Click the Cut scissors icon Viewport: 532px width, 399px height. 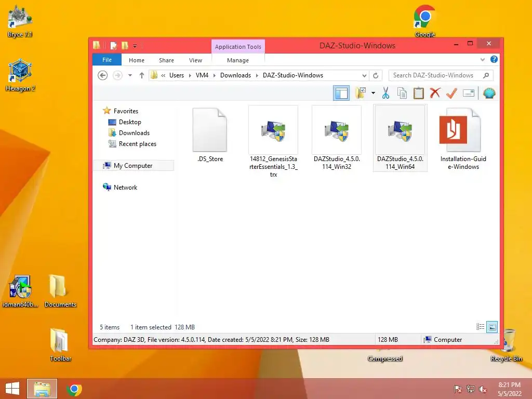385,93
